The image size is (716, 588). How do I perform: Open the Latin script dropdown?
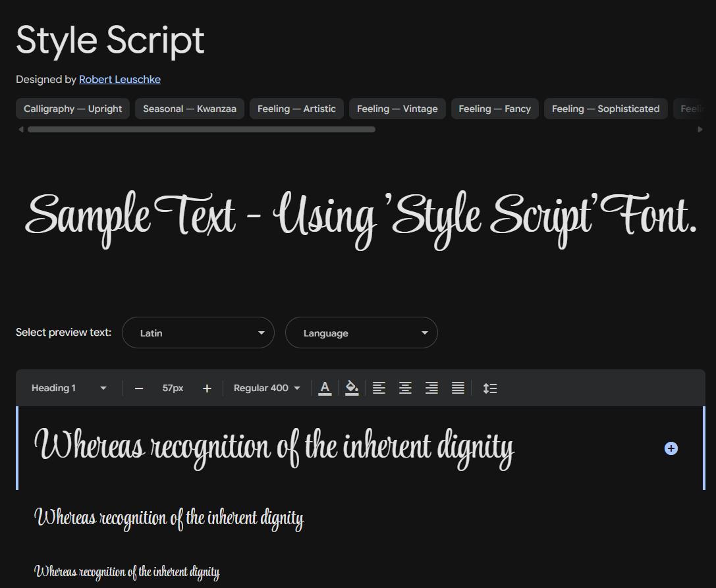click(198, 333)
